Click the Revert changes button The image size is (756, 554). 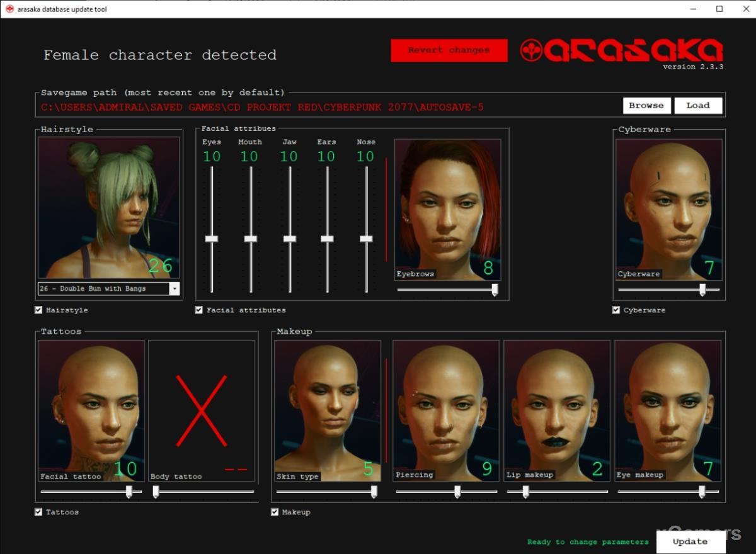pos(449,50)
